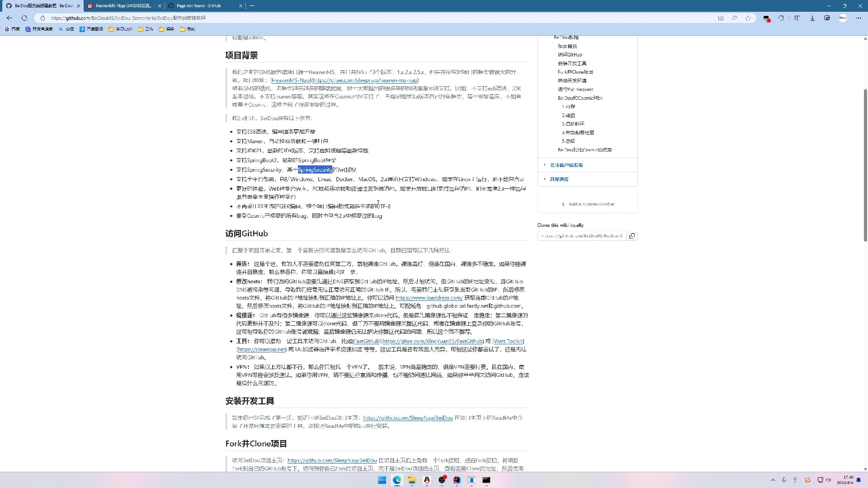
Task: Copy the wiki clone URL with the copy icon
Action: 632,236
